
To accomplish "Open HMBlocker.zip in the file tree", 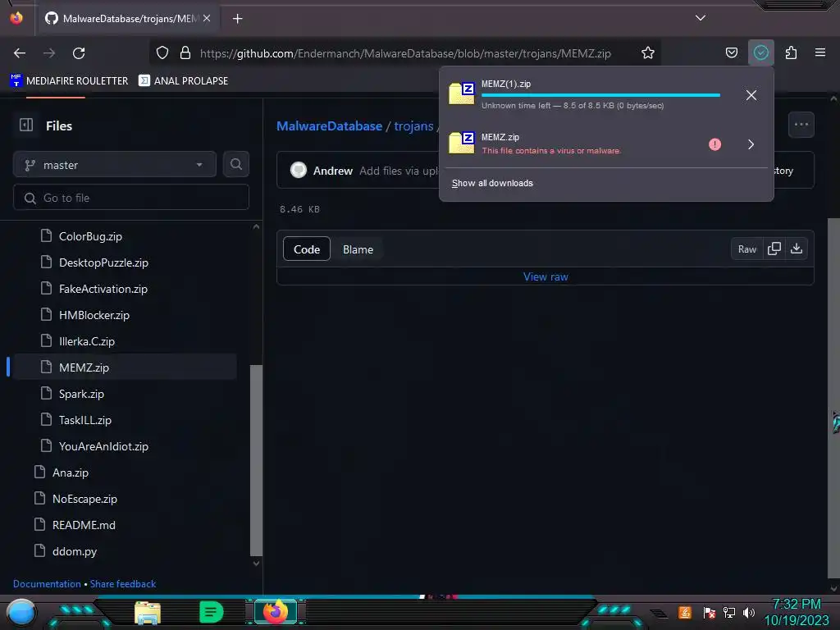I will [94, 315].
